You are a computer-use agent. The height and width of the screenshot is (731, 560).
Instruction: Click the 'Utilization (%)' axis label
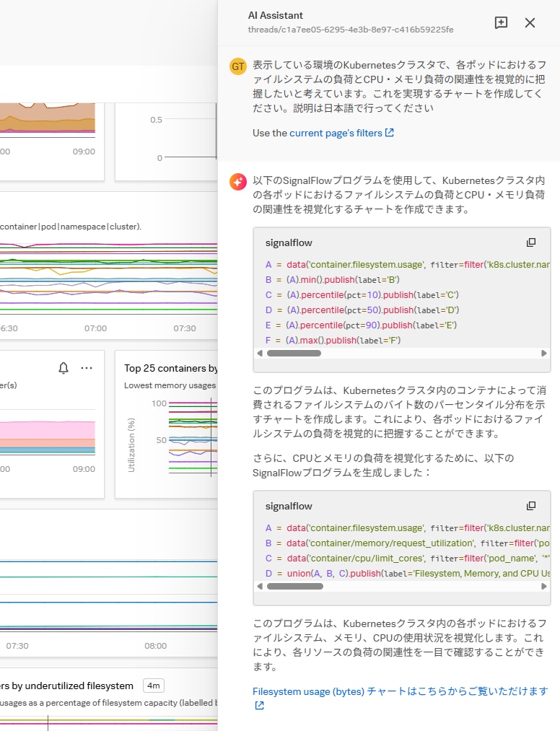(x=131, y=445)
